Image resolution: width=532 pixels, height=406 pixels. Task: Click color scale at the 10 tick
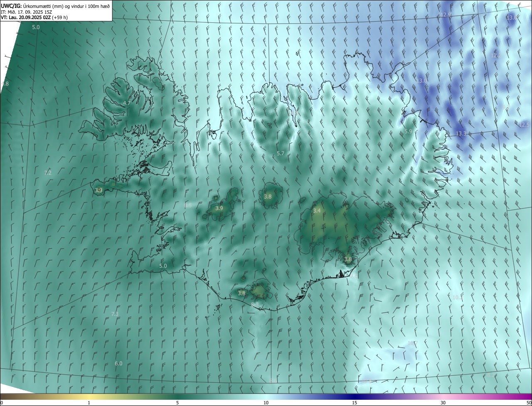[x=266, y=403]
